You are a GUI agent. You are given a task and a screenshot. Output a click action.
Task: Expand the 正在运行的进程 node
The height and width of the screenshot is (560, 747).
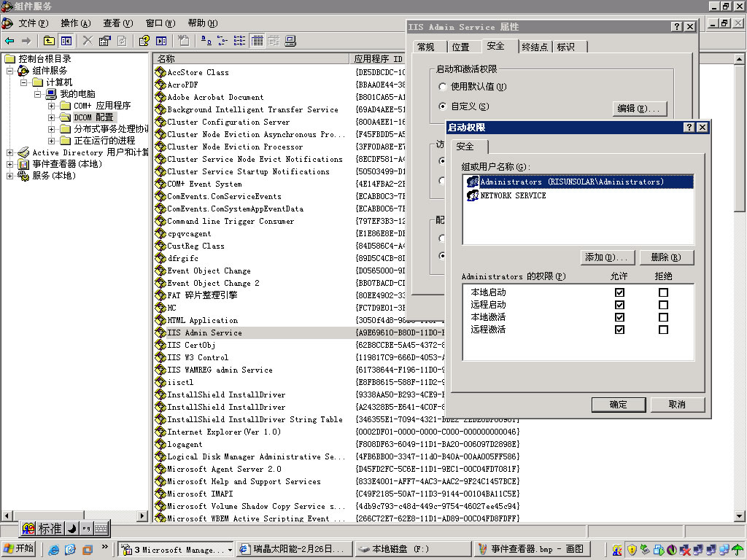(52, 141)
